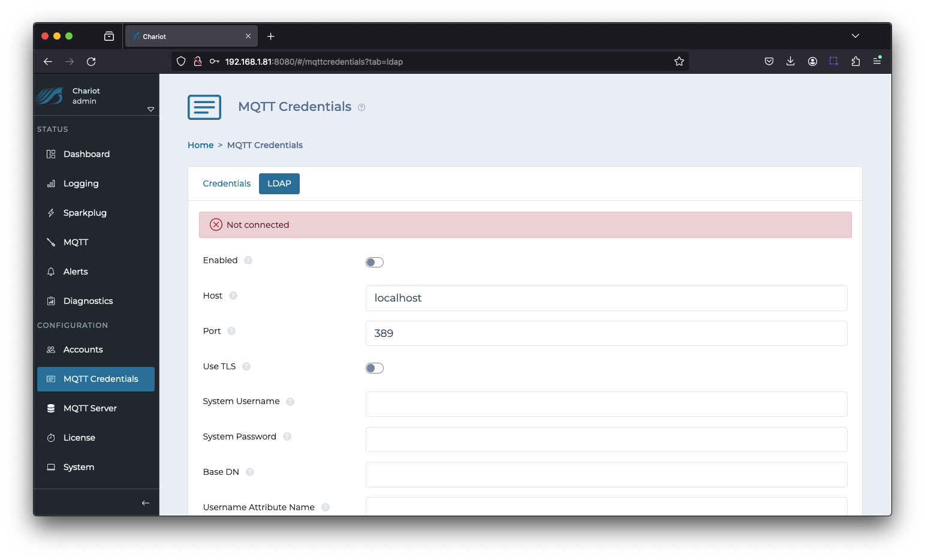
Task: Follow the Home breadcrumb link
Action: (x=200, y=145)
